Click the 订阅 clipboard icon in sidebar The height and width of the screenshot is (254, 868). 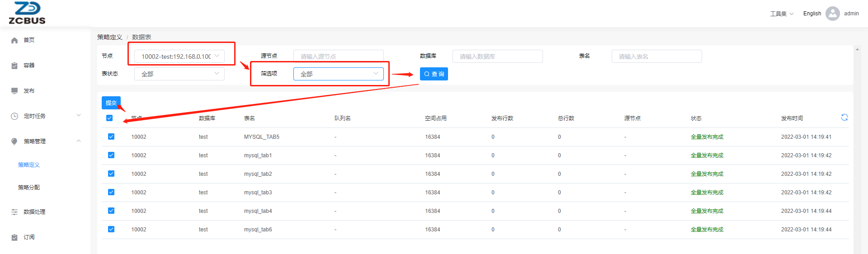[x=14, y=237]
